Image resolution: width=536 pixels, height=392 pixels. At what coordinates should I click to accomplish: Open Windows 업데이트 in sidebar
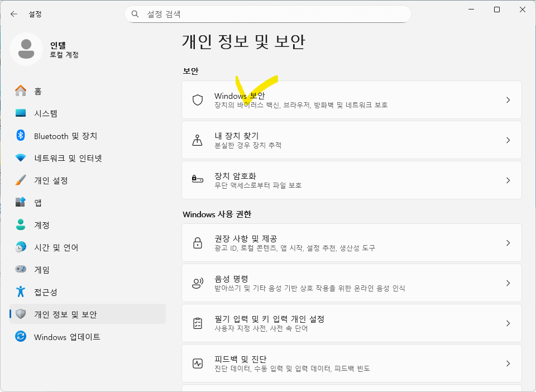click(x=88, y=336)
